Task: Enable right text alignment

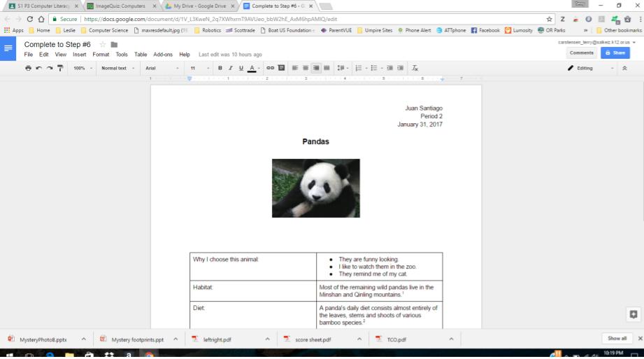Action: click(x=316, y=68)
